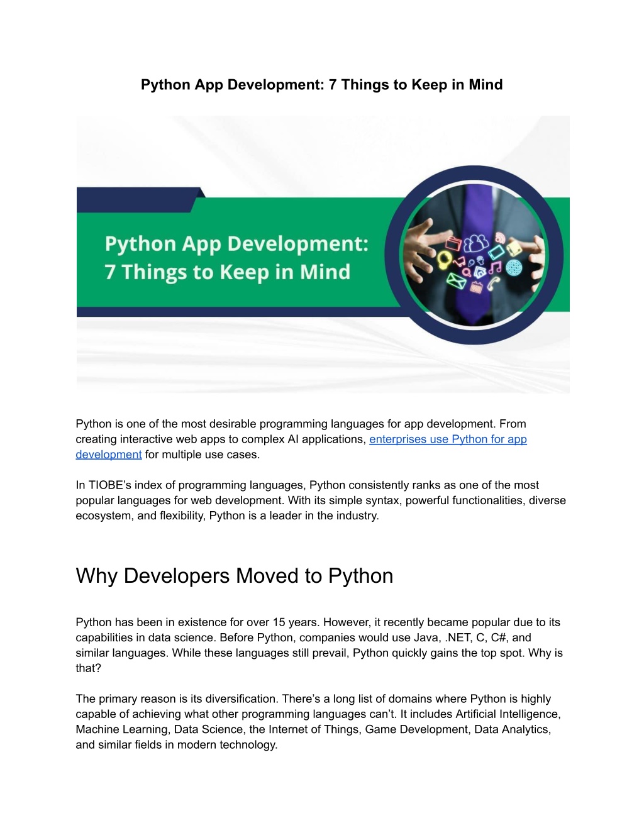Screen dimensions: 644x833
Task: Click the green tablet icon
Action: pyautogui.click(x=496, y=251)
